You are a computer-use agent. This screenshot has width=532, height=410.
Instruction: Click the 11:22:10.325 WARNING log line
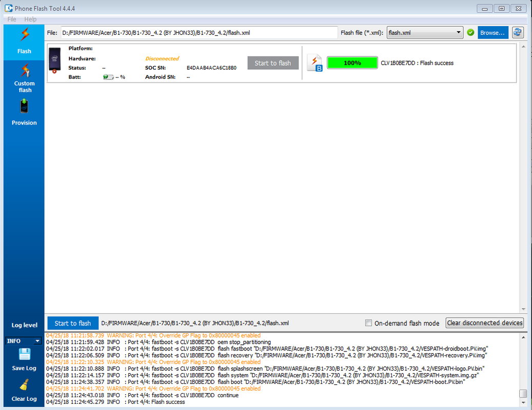coord(153,362)
